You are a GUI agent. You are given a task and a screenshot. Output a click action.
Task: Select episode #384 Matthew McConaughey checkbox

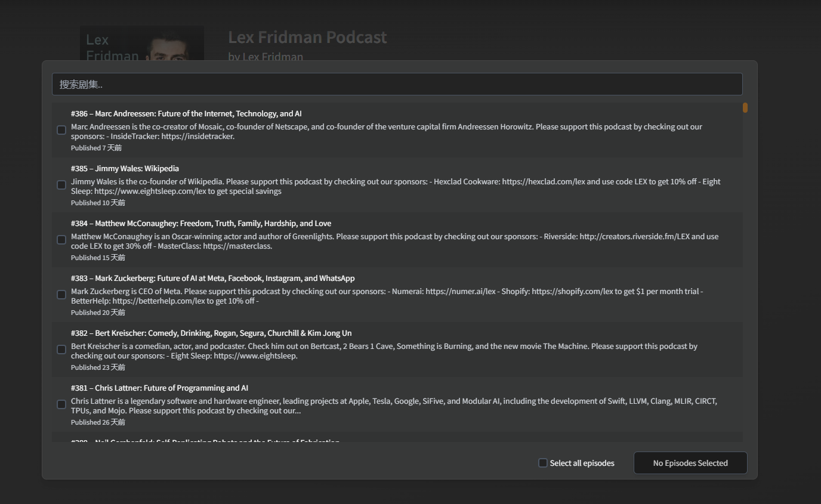pyautogui.click(x=61, y=240)
